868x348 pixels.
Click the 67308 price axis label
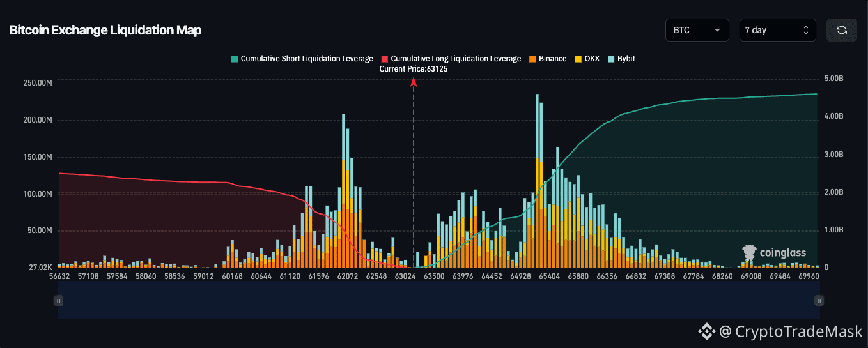664,276
